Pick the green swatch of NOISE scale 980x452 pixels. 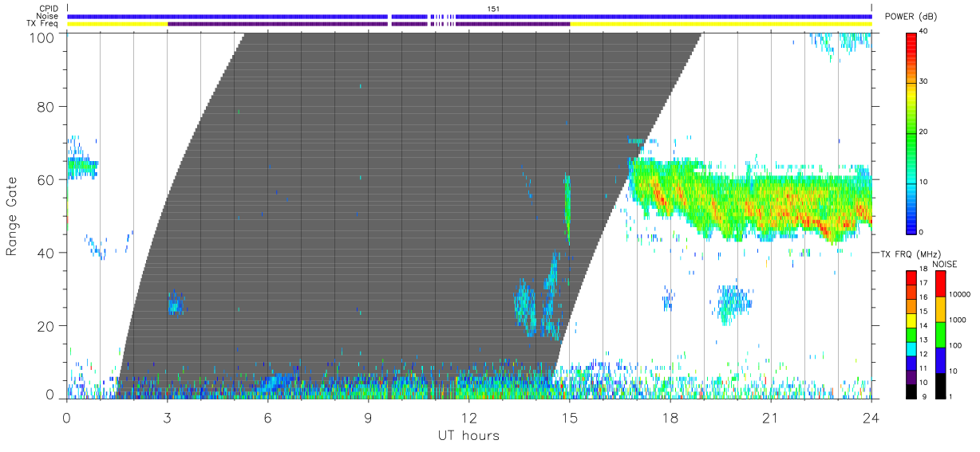(x=940, y=333)
